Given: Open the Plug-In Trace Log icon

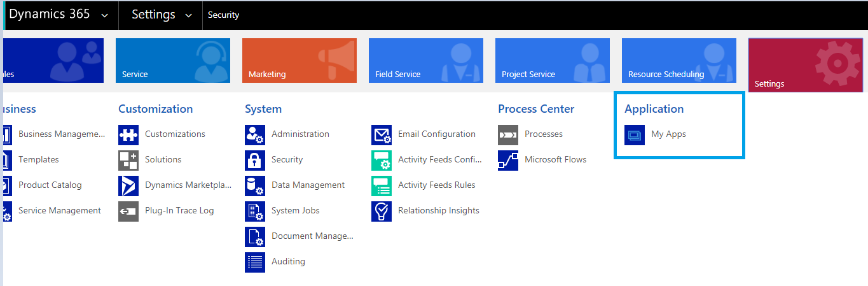Looking at the screenshot, I should (128, 211).
